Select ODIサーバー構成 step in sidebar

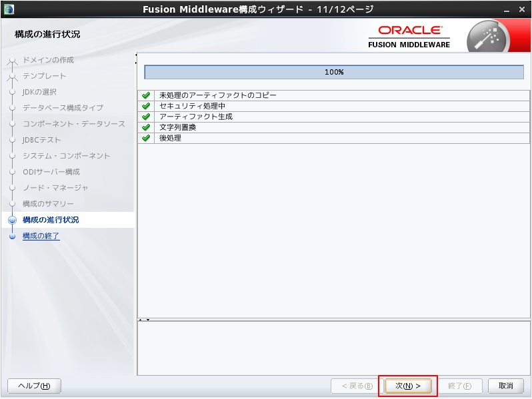51,172
